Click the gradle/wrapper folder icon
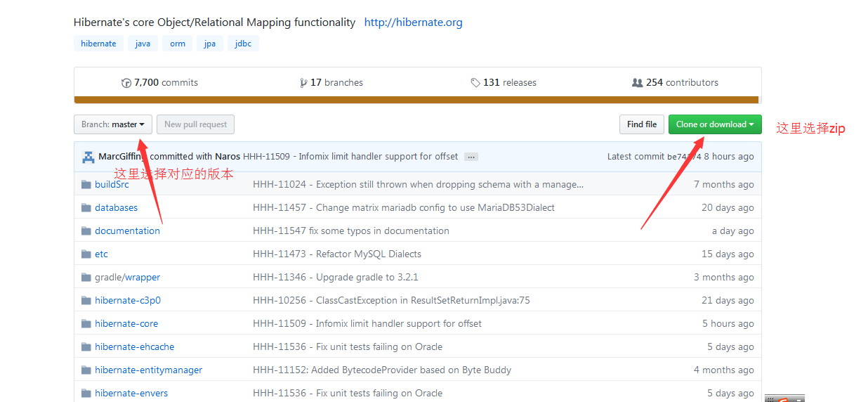868x402 pixels. pyautogui.click(x=86, y=278)
